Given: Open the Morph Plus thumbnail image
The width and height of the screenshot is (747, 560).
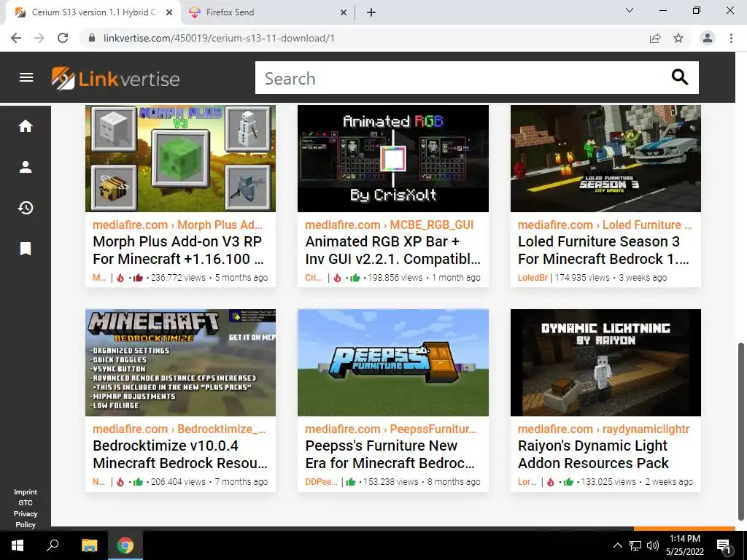Looking at the screenshot, I should pos(181,158).
